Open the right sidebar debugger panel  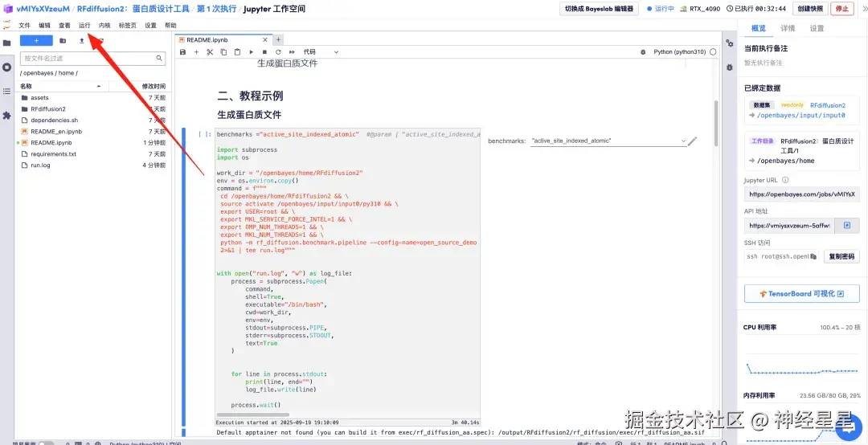point(730,67)
